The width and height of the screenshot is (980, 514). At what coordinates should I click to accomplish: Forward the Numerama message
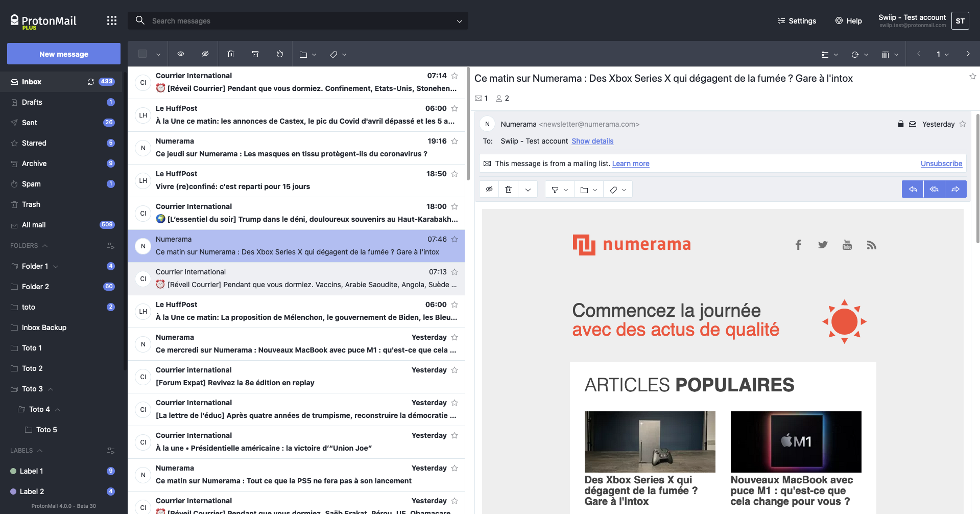tap(955, 190)
